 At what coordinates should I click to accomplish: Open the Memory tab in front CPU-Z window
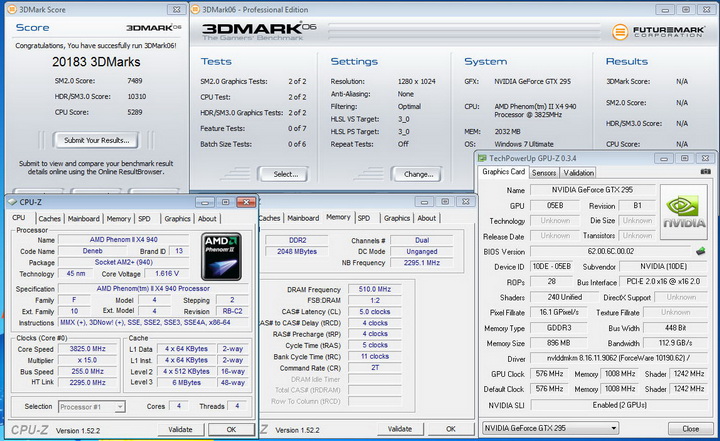(x=119, y=219)
